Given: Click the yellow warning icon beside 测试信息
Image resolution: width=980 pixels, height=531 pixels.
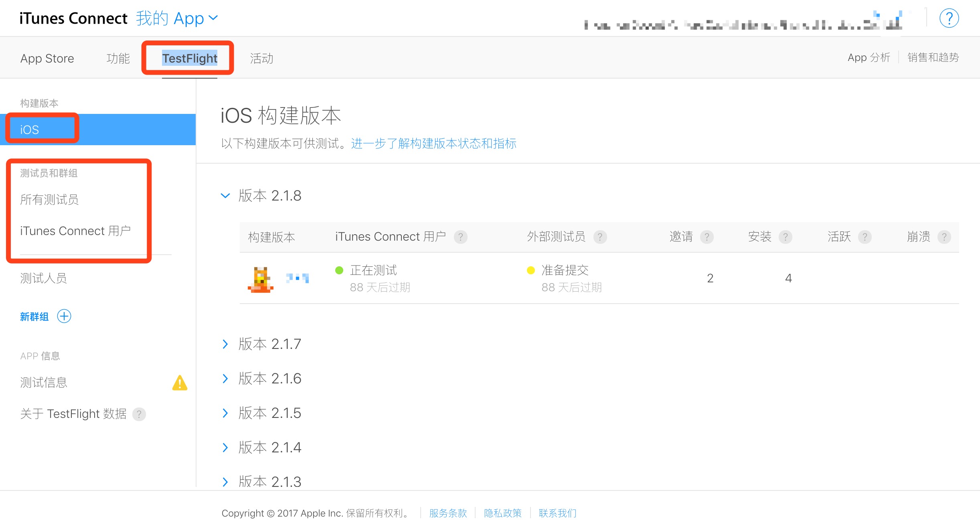Looking at the screenshot, I should [x=180, y=383].
